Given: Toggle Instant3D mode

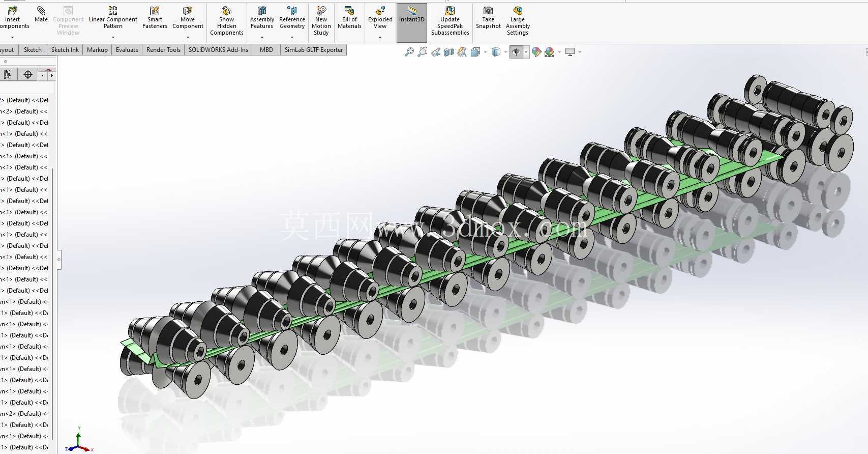Looking at the screenshot, I should coord(412,22).
